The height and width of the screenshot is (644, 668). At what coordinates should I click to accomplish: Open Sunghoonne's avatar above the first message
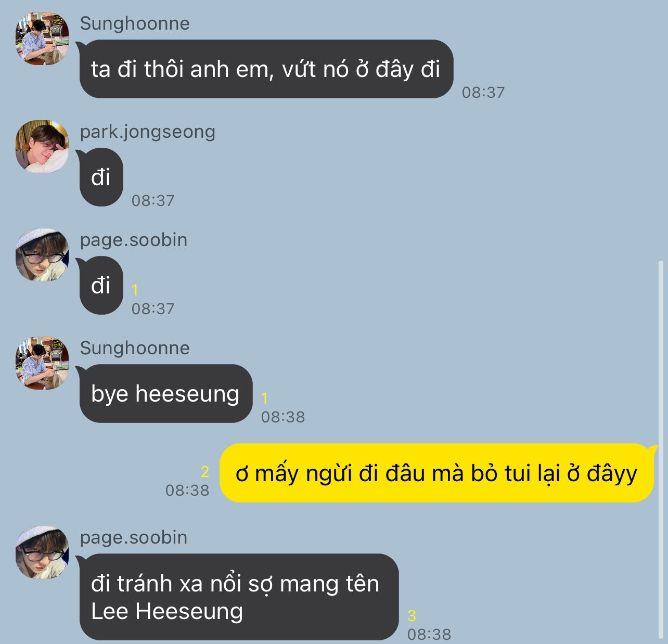click(x=42, y=39)
